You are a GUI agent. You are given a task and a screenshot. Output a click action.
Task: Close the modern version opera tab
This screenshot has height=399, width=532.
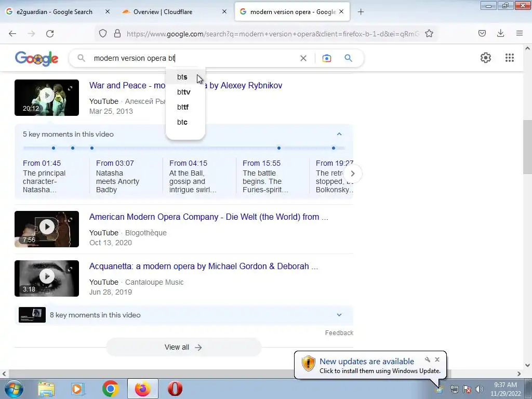click(341, 11)
